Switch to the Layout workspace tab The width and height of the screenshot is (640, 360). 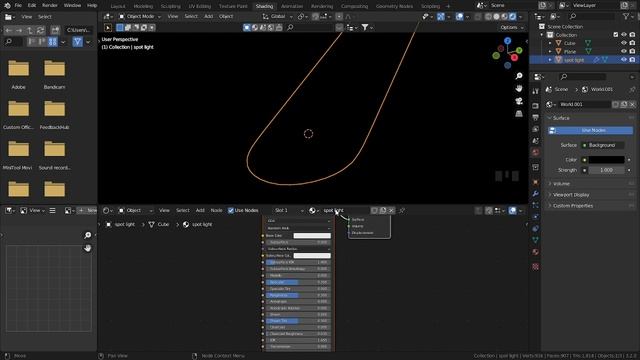click(118, 6)
